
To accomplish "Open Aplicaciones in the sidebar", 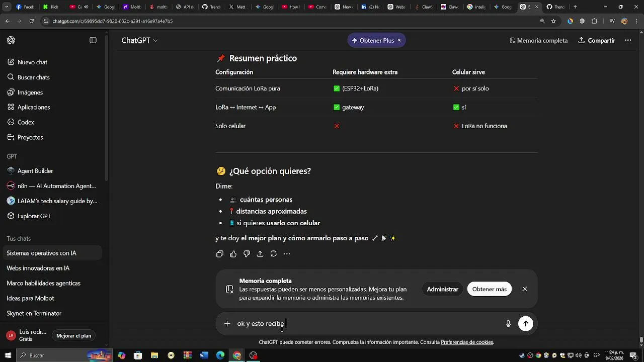I will [34, 107].
